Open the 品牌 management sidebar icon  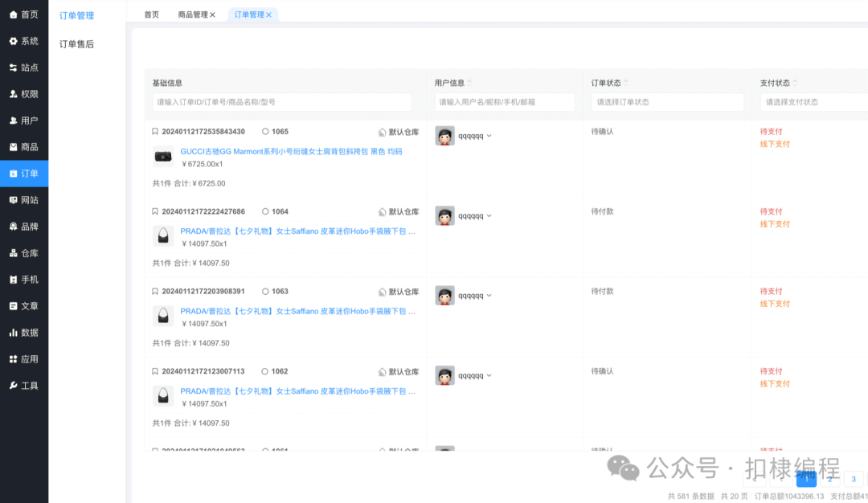click(24, 226)
